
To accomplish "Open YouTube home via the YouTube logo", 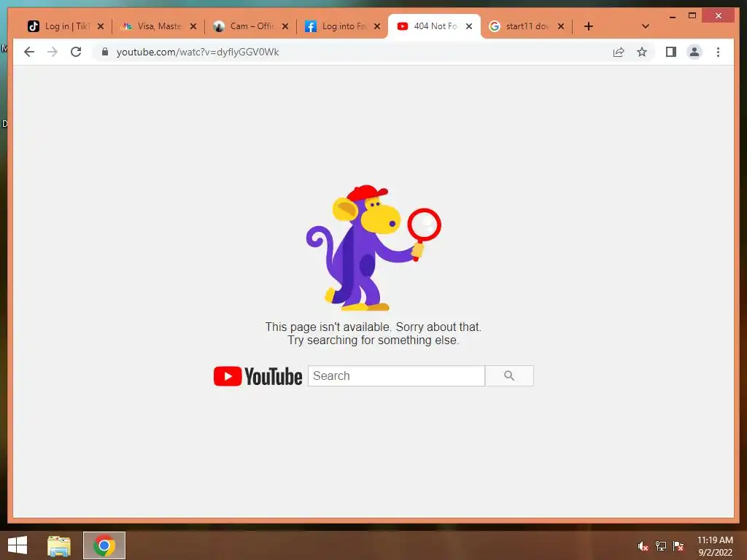I will point(258,376).
